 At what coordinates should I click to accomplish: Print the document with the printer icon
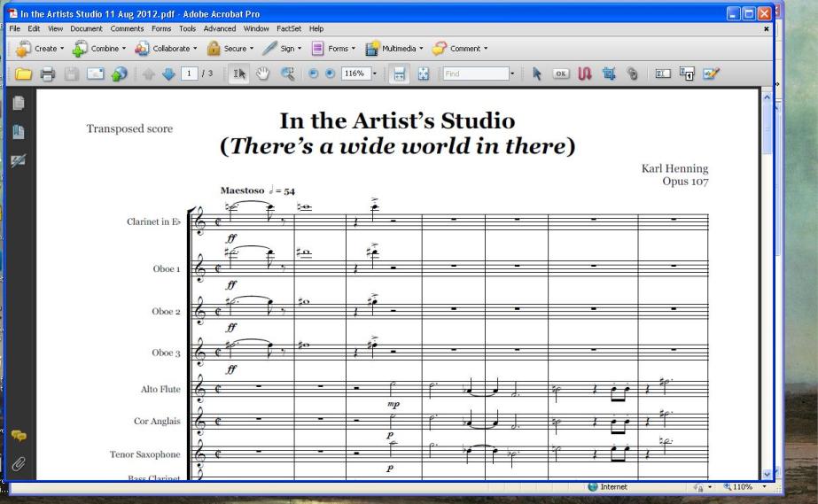[48, 74]
